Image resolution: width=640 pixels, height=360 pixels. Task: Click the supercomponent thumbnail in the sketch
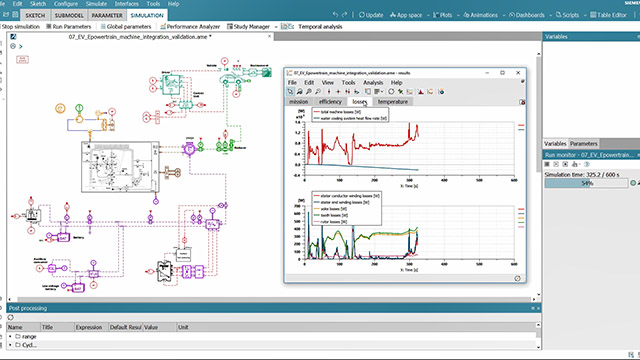120,167
